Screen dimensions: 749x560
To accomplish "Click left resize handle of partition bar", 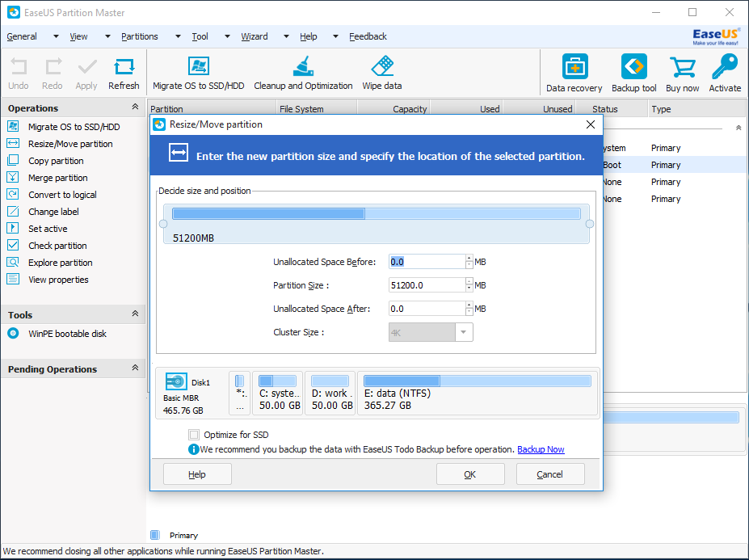I will (x=163, y=224).
